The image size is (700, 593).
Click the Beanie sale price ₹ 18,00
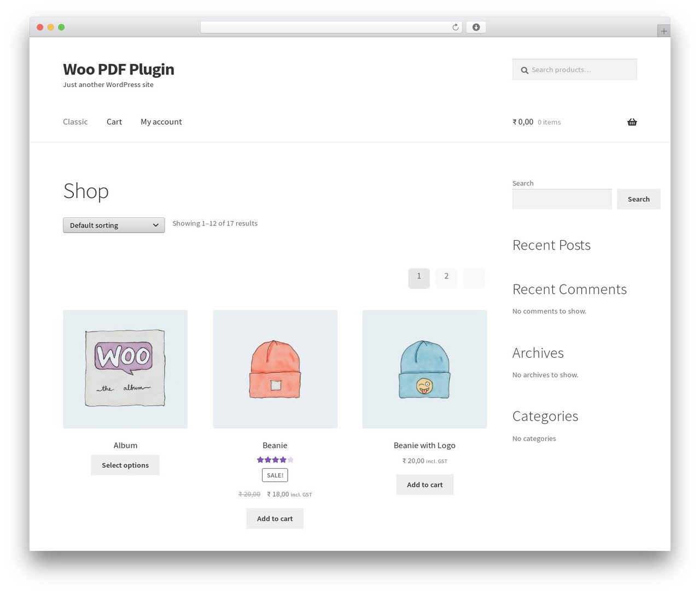pyautogui.click(x=278, y=494)
